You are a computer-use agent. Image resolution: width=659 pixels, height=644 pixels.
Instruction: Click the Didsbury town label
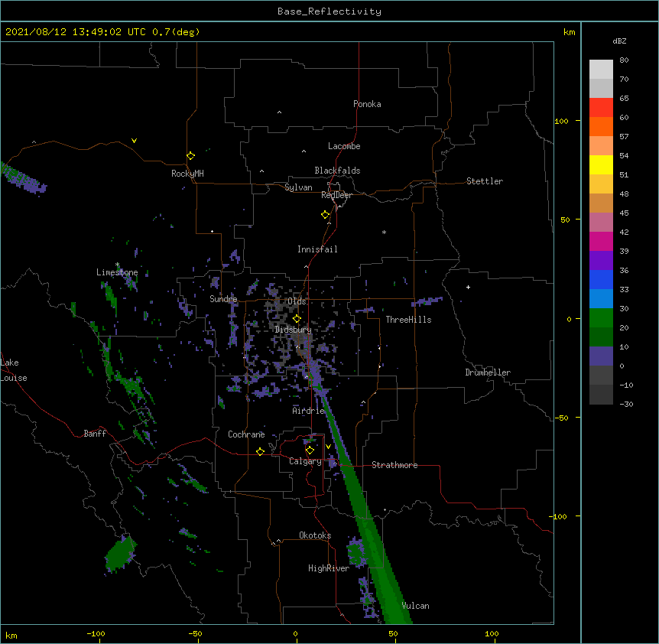click(293, 330)
